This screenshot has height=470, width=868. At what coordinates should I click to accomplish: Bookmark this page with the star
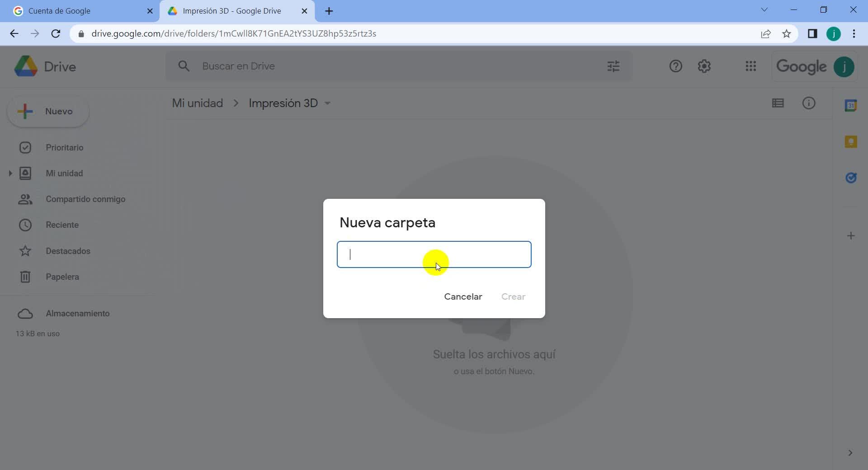[787, 33]
